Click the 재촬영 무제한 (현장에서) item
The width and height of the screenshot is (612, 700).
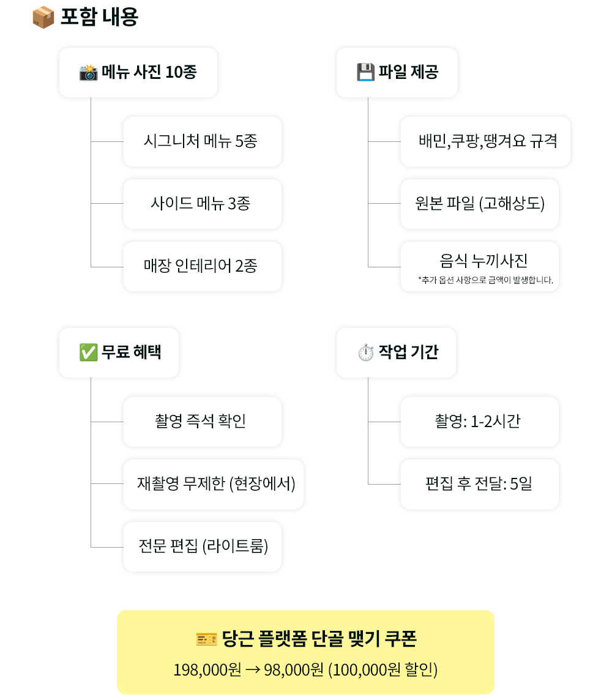point(214,484)
